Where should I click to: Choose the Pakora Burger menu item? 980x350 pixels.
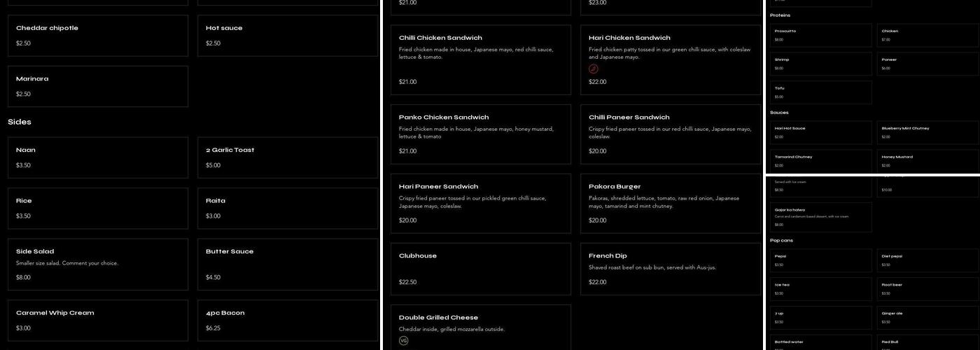[x=670, y=203]
